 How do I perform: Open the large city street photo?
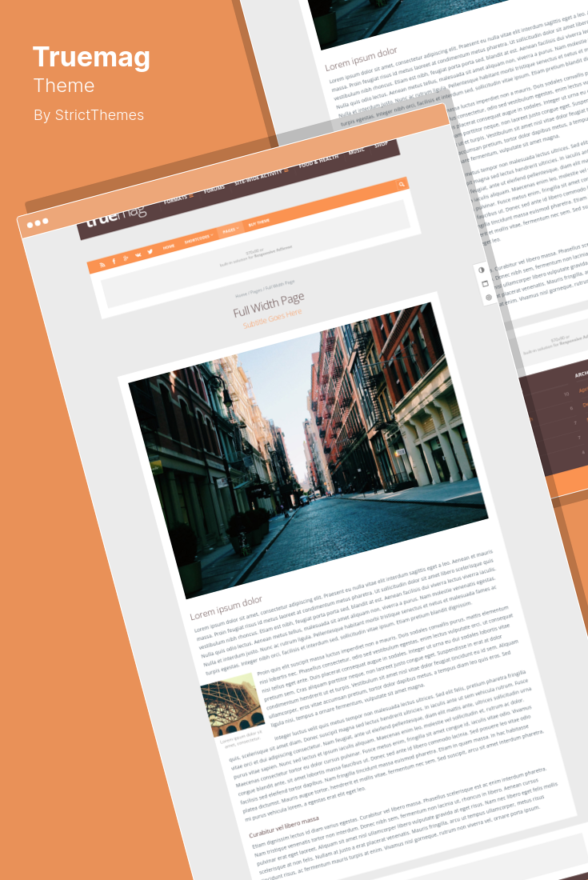pos(308,450)
